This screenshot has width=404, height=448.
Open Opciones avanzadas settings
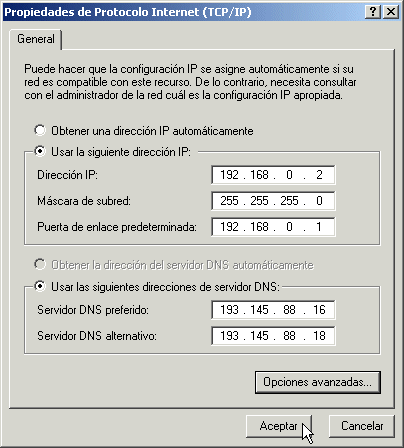[x=318, y=382]
